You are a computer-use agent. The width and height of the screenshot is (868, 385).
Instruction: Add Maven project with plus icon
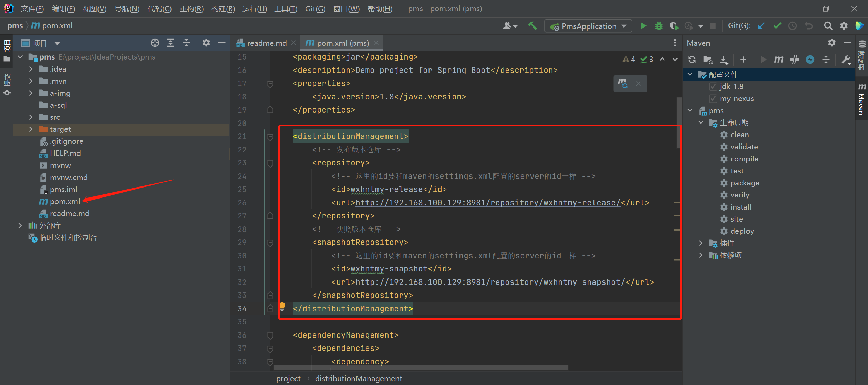point(743,60)
